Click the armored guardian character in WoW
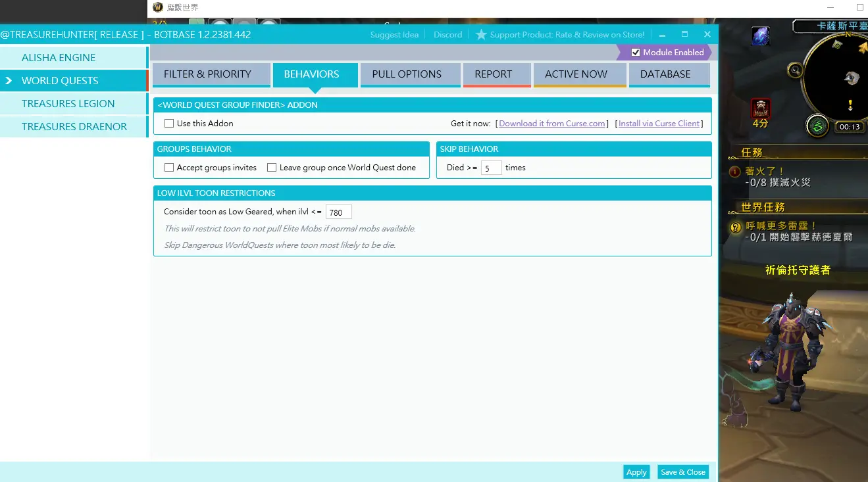Screen dimensions: 868x482 click(790, 352)
